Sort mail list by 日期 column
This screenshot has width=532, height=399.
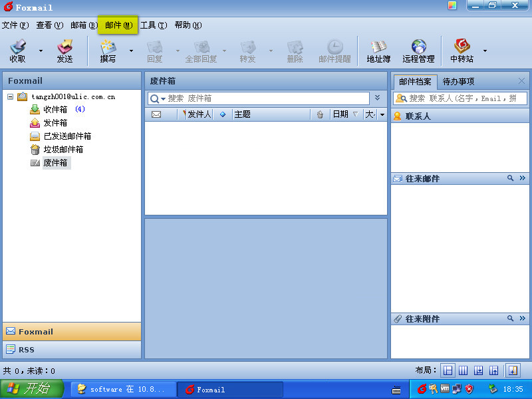340,114
